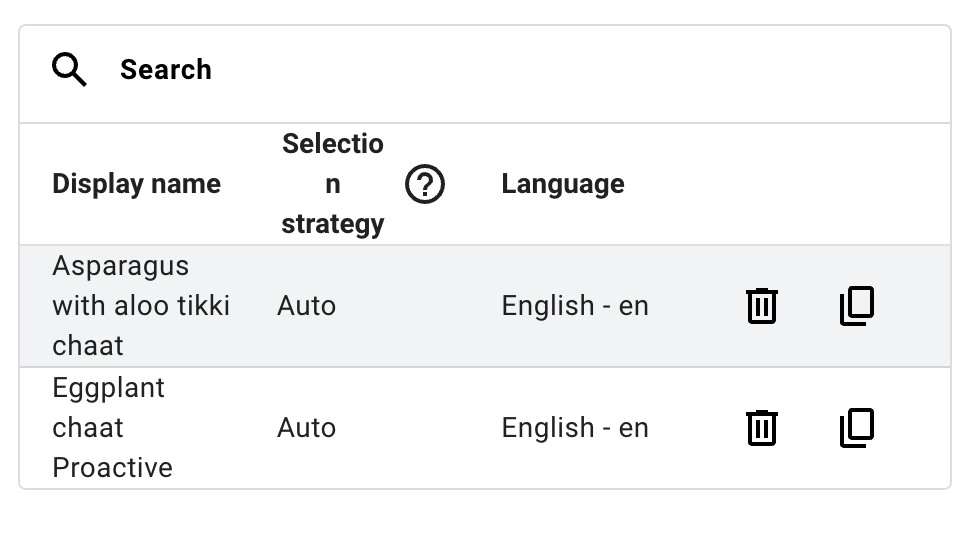Delete the Eggplant chaat Proactive entry
This screenshot has width=978, height=538.
pos(761,428)
